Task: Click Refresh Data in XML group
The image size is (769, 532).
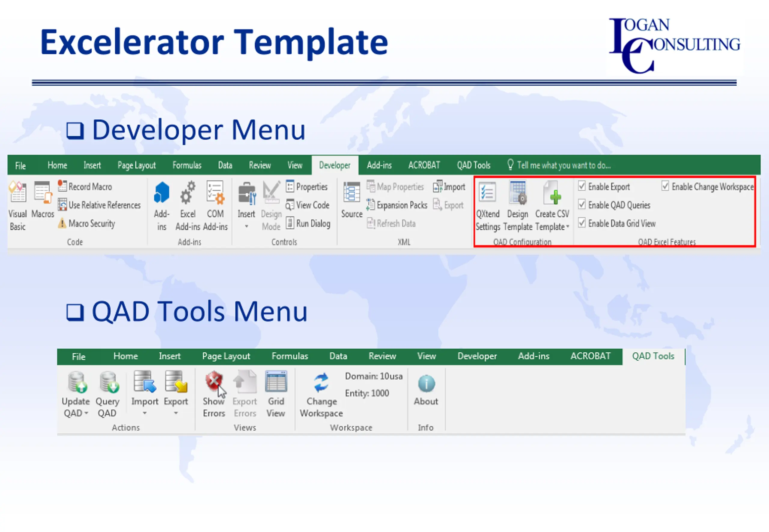Action: tap(391, 223)
